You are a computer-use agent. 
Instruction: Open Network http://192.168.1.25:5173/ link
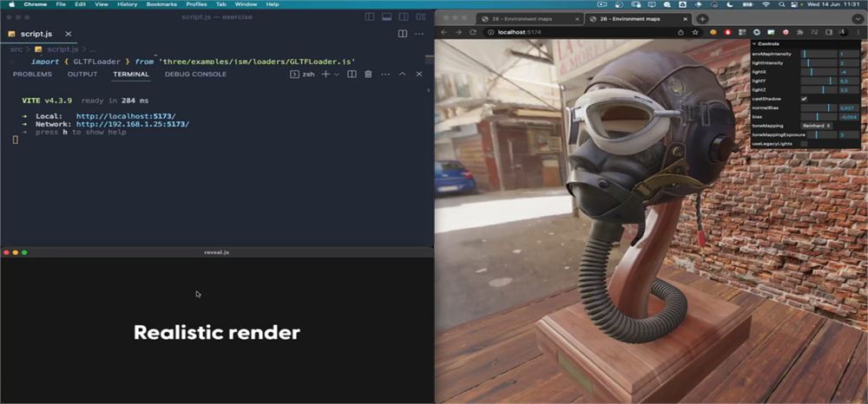tap(133, 124)
